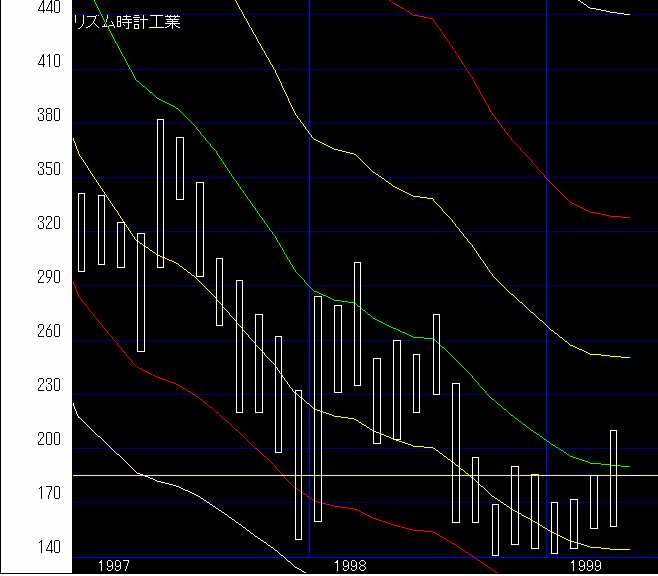This screenshot has height=576, width=658.
Task: Select the 1997 year label on time axis
Action: pos(115,566)
